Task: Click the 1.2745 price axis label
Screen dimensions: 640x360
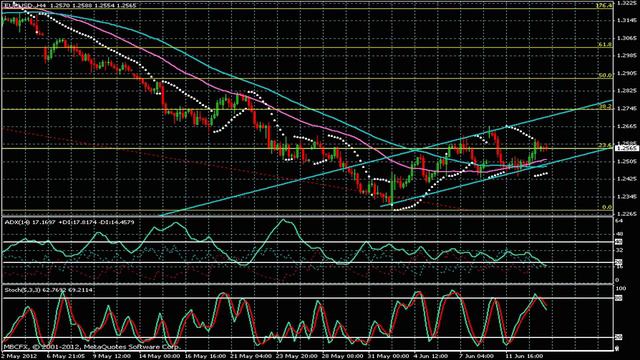Action: (627, 109)
